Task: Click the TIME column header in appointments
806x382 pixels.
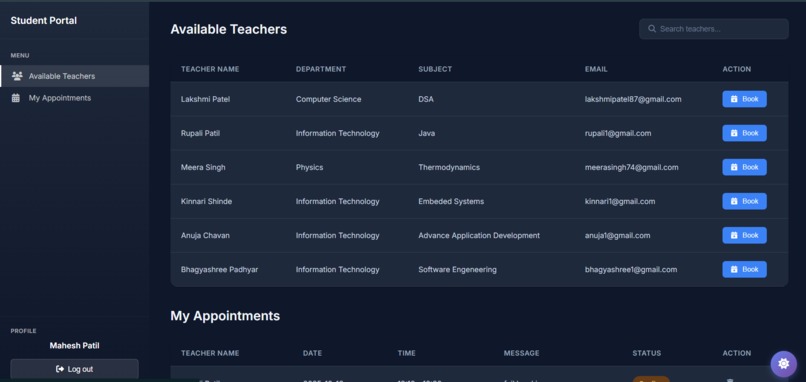Action: click(x=407, y=353)
